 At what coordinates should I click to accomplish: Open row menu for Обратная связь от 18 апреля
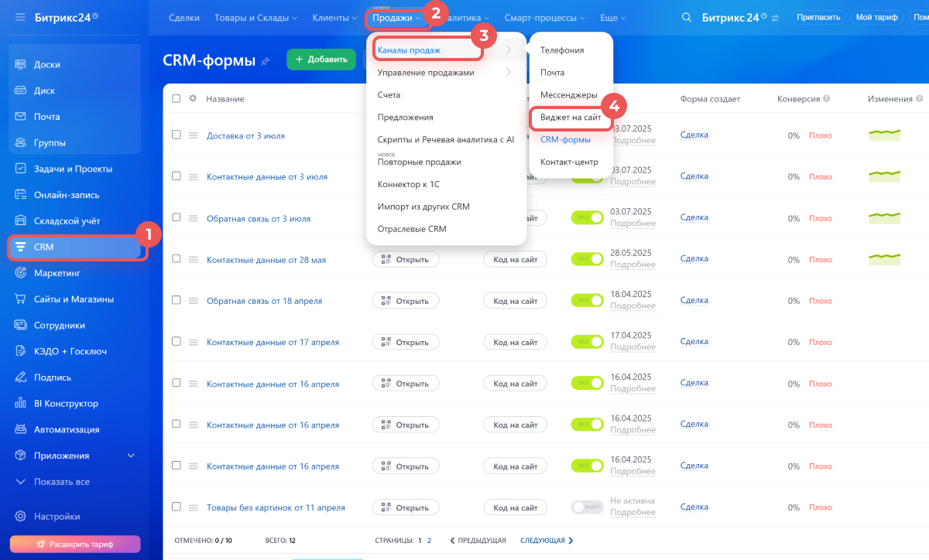coord(194,301)
